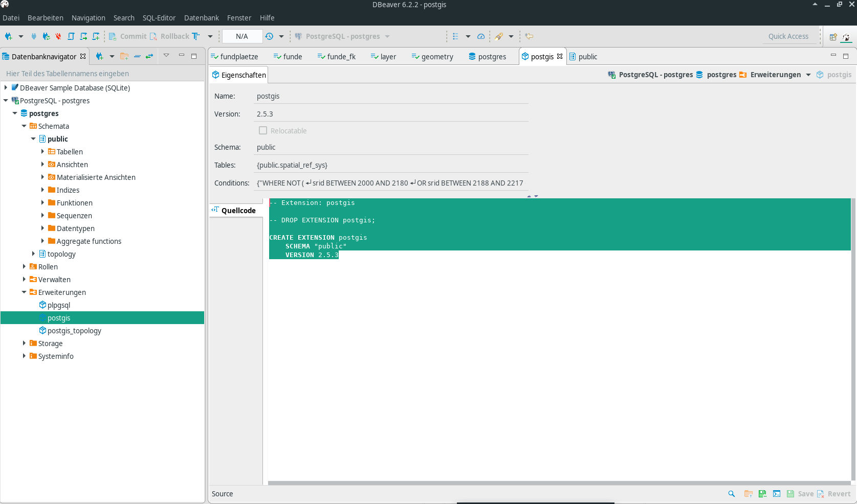
Task: Click the Commit button
Action: pyautogui.click(x=128, y=36)
